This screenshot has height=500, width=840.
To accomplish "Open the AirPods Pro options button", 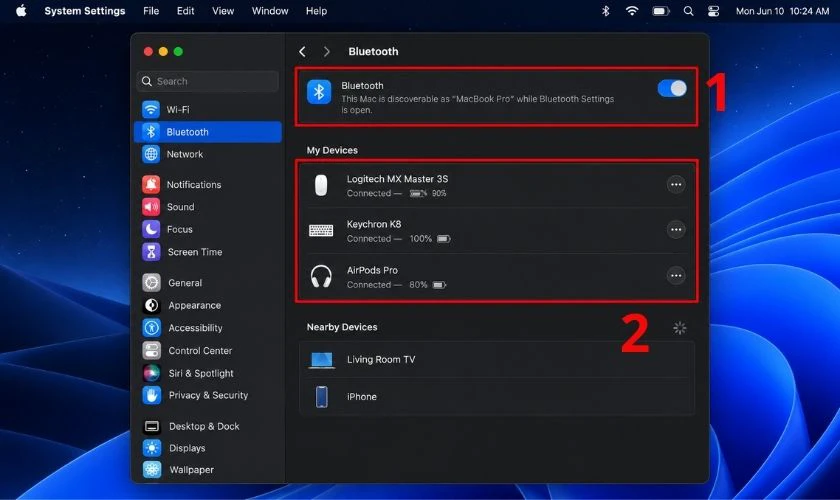I will (x=676, y=275).
